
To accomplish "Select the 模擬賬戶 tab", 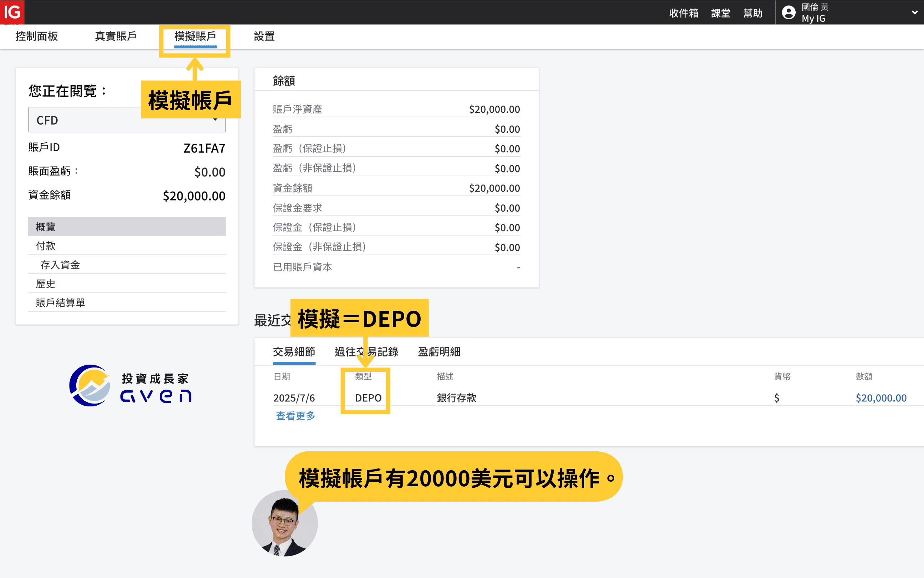I will [x=195, y=36].
